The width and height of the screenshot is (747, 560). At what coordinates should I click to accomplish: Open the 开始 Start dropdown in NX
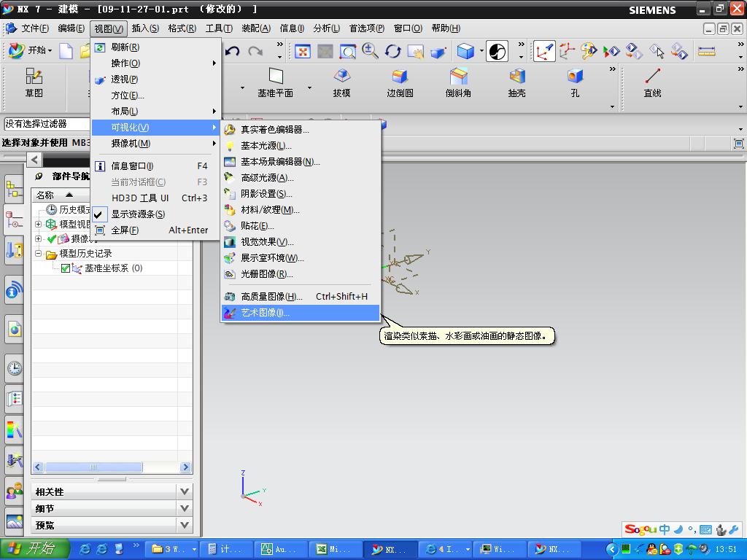(31, 50)
